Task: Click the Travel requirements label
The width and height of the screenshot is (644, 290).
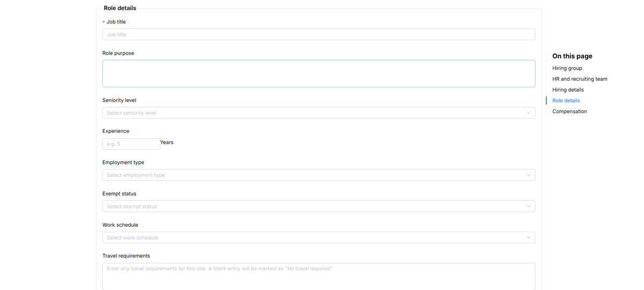Action: pos(126,256)
